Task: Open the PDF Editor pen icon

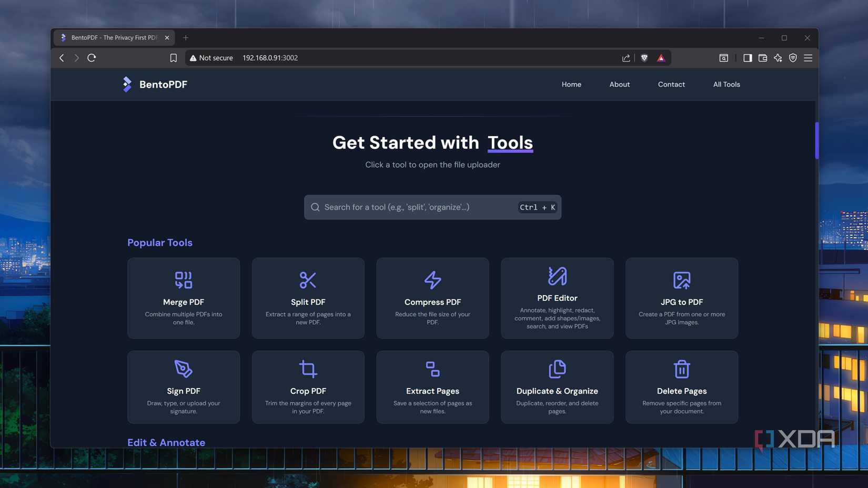Action: (x=557, y=276)
